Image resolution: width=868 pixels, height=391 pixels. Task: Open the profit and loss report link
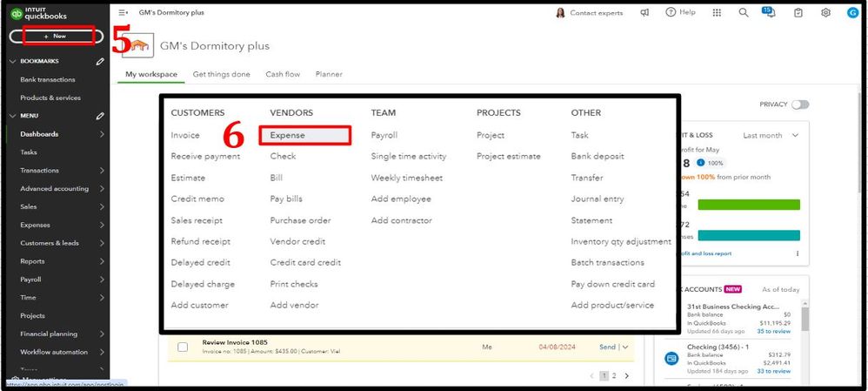tap(704, 253)
